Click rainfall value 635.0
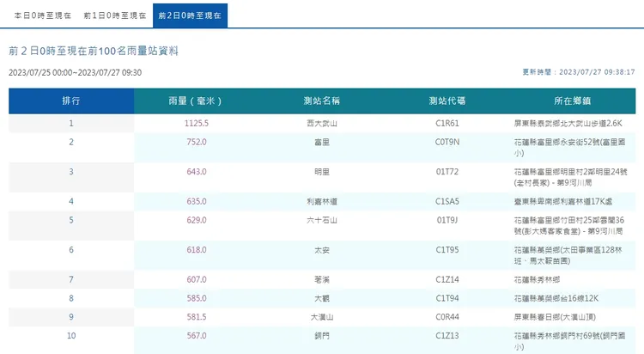644x354 pixels. (197, 201)
